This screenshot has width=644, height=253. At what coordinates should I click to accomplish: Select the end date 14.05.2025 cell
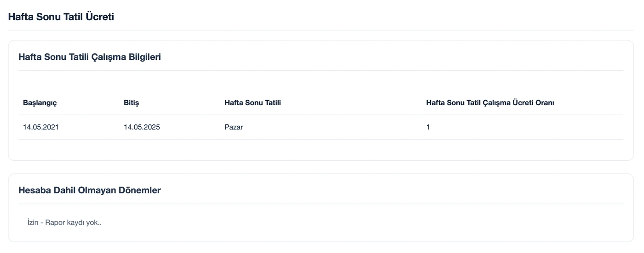(x=142, y=127)
